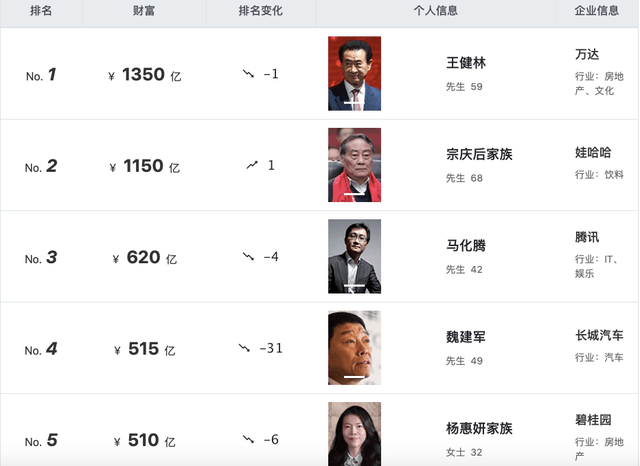Open 魏建军's portrait photo
Image resolution: width=640 pixels, height=466 pixels.
point(354,348)
